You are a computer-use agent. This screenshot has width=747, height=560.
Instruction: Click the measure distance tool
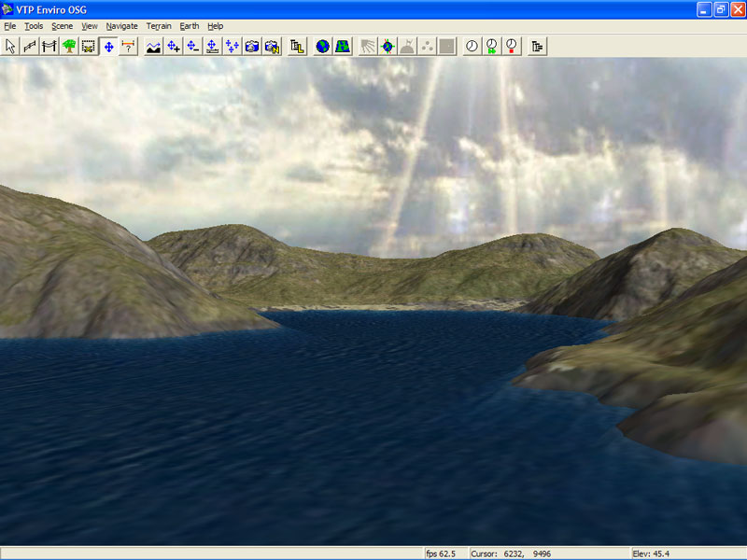[x=129, y=46]
